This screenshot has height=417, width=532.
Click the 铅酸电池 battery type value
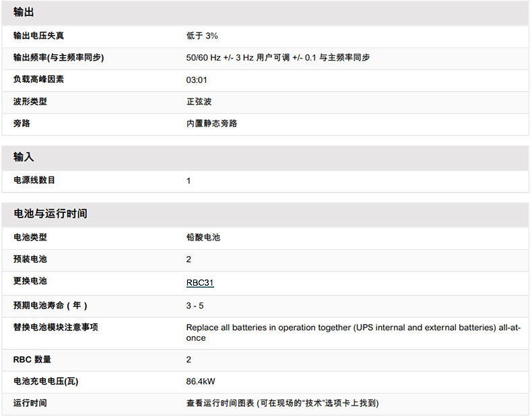point(203,238)
